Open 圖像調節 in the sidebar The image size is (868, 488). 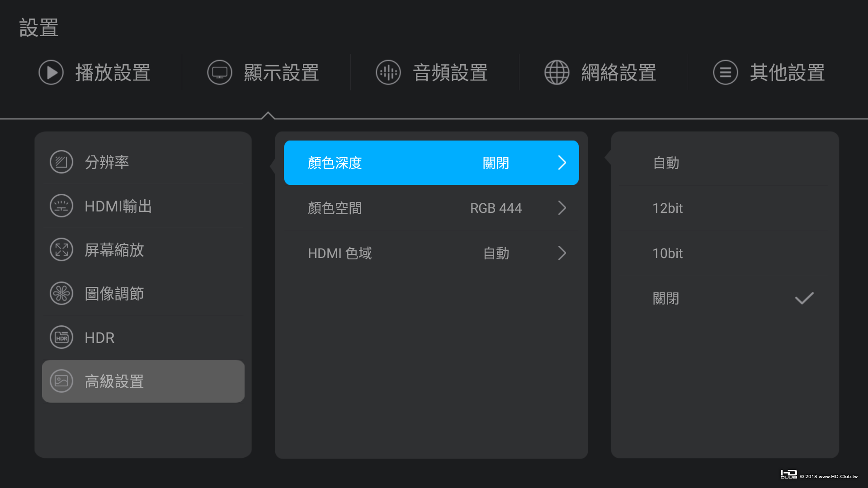coord(143,294)
